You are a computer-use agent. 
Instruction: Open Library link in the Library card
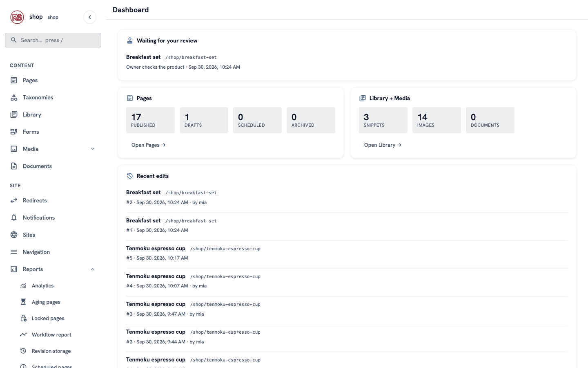click(383, 145)
